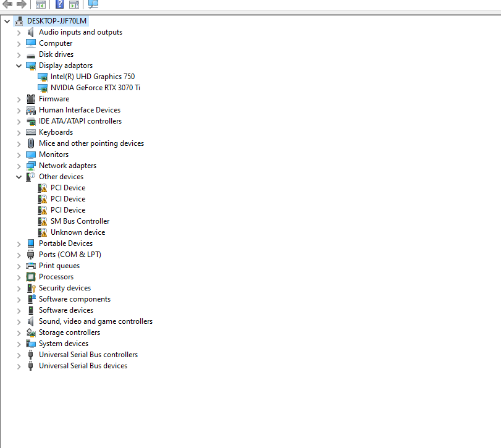This screenshot has width=501, height=448.
Task: Expand the IDE ATA/ATAPI controllers category
Action: click(19, 122)
